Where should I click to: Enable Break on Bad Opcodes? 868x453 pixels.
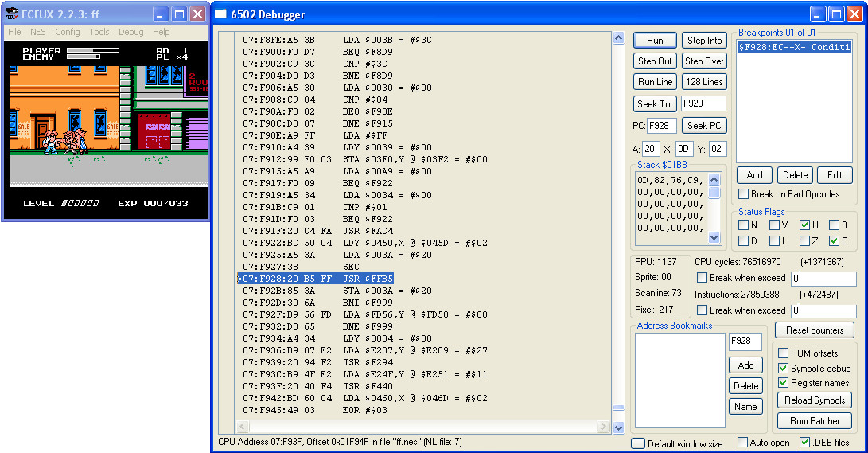[x=744, y=194]
